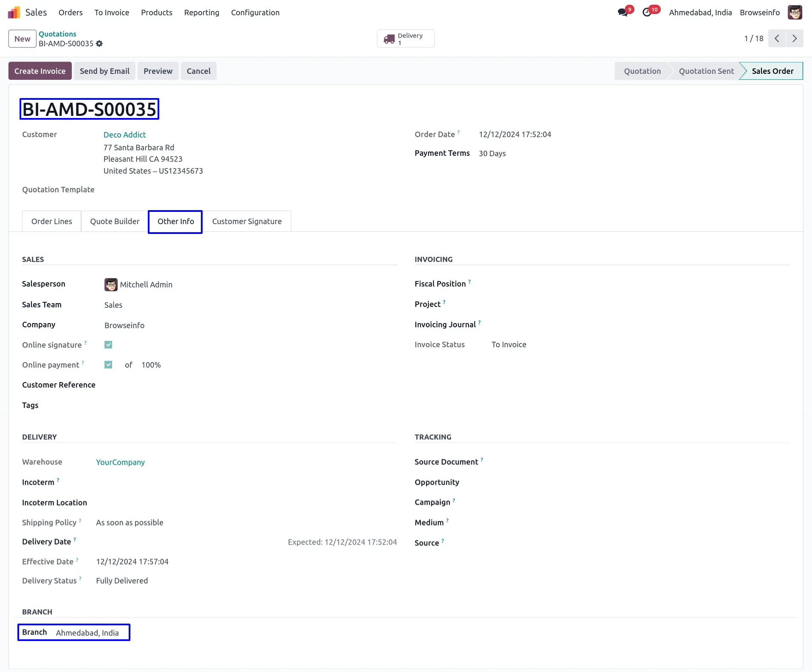
Task: Select the Quotation status stage
Action: point(642,71)
